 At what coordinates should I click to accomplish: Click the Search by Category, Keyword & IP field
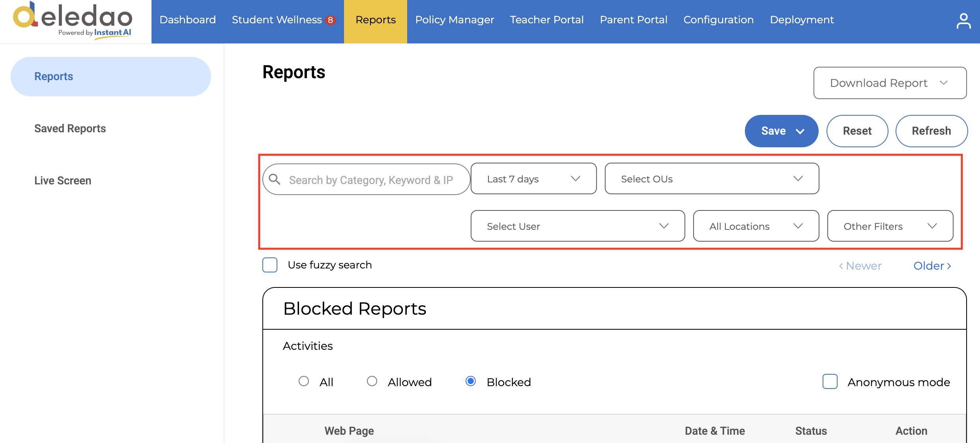(367, 179)
